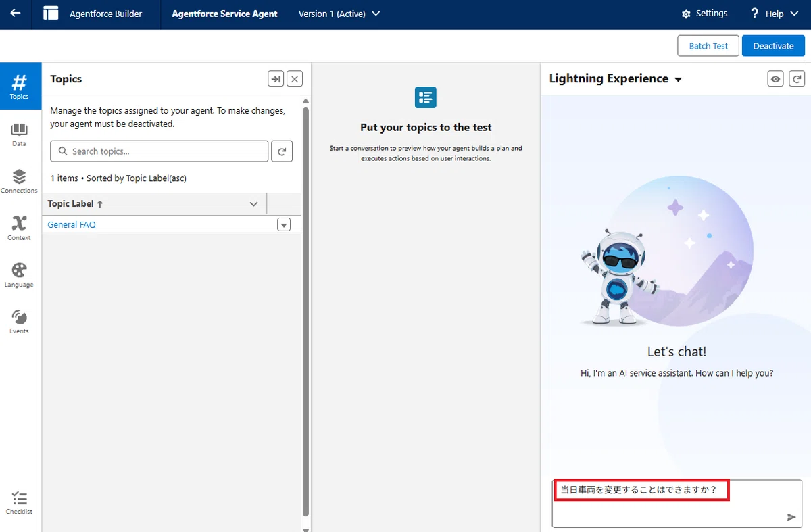Go back with the top-left arrow
This screenshot has width=811, height=532.
tap(15, 14)
